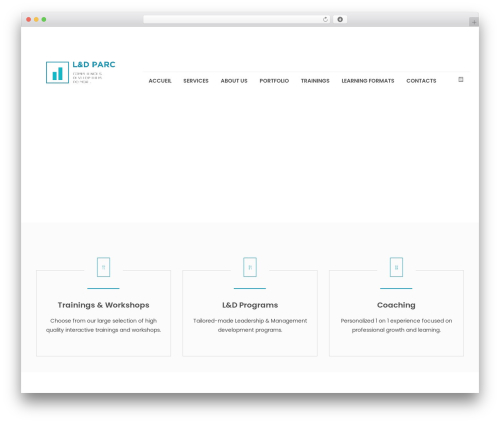
Task: Click the L&D Programs card icon
Action: tap(250, 267)
